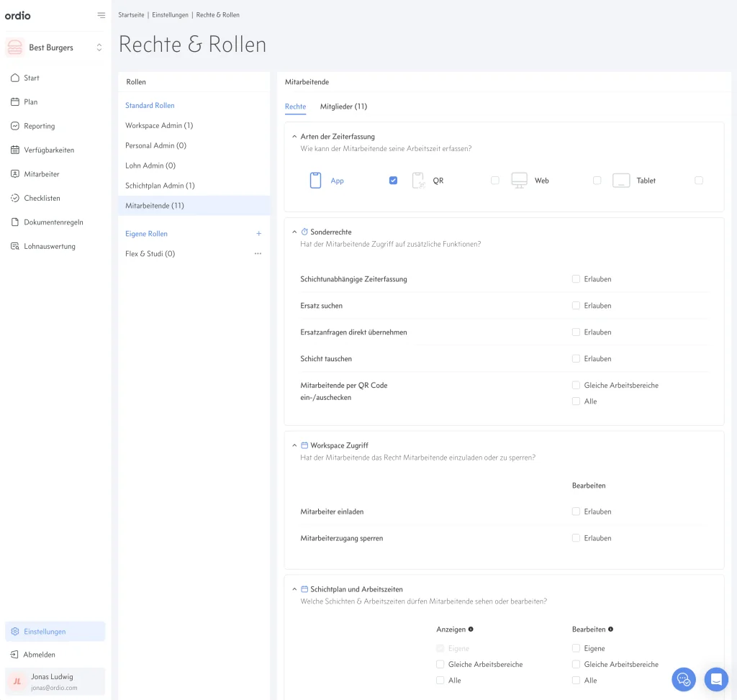The width and height of the screenshot is (737, 700).
Task: Click the hamburger menu icon to collapse sidebar
Action: tap(101, 15)
